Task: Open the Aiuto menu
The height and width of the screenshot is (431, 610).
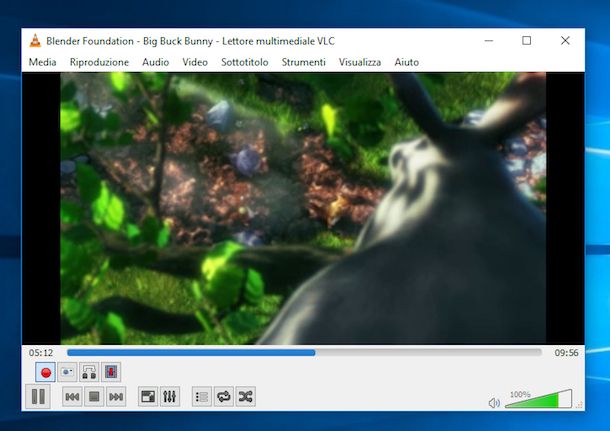Action: tap(407, 62)
